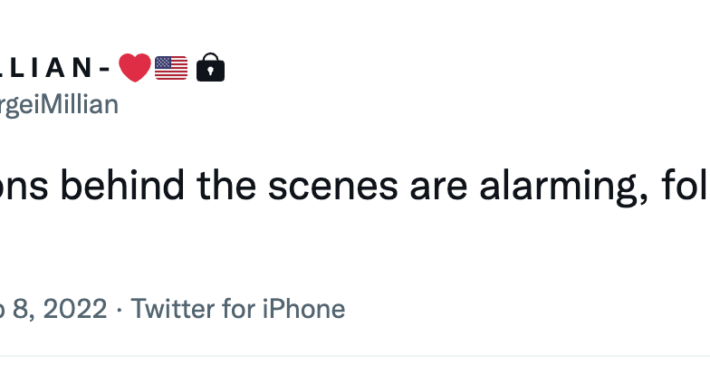
Task: Click the word behind in the tweet
Action: pyautogui.click(x=122, y=185)
